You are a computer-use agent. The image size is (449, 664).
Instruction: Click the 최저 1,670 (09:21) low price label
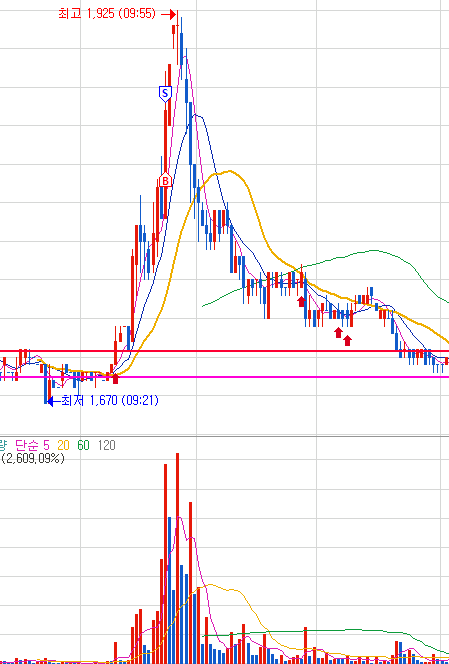pos(110,400)
